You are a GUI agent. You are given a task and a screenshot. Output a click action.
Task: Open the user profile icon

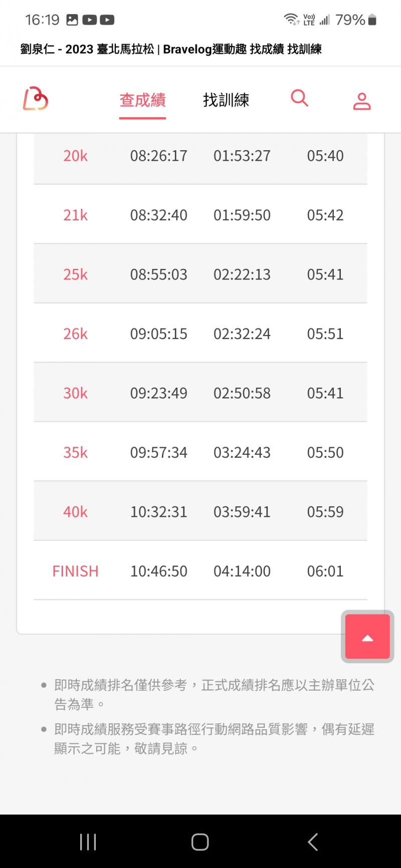pos(361,101)
